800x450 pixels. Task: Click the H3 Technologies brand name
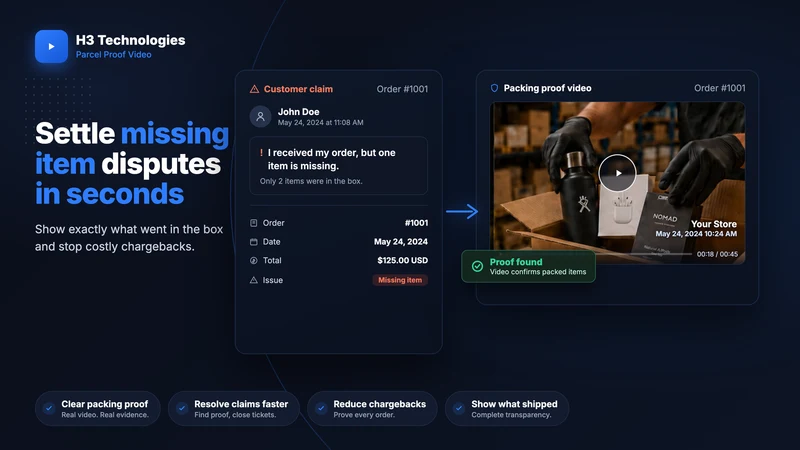(131, 40)
